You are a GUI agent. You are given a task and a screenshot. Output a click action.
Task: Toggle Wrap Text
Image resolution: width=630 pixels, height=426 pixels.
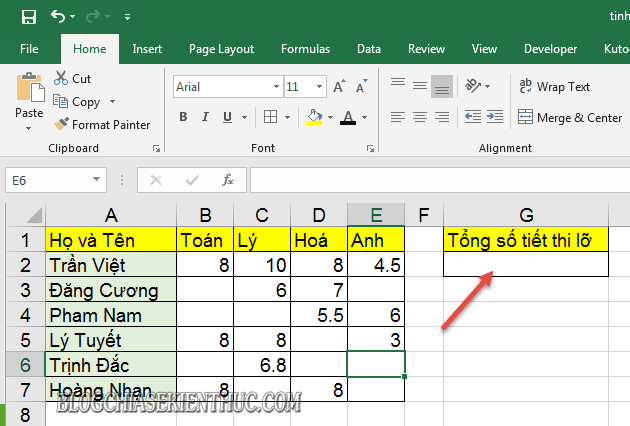click(554, 86)
